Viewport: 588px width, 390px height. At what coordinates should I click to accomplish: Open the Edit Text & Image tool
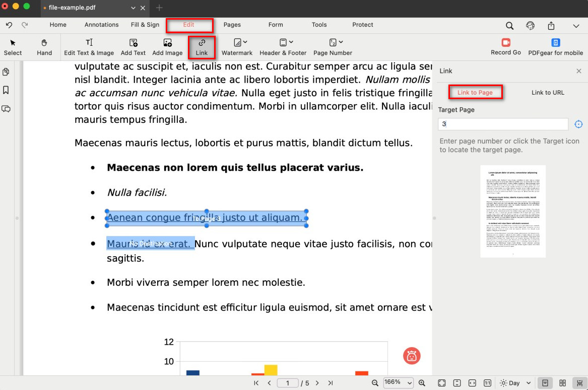[x=89, y=47]
